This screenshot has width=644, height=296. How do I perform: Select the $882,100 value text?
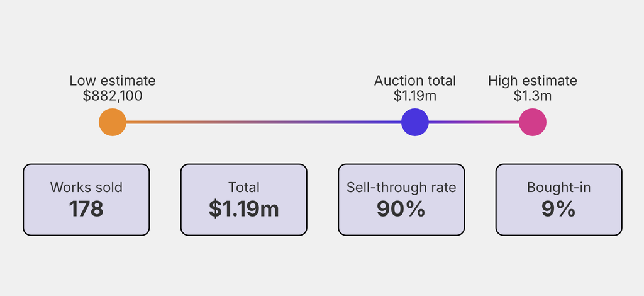113,96
